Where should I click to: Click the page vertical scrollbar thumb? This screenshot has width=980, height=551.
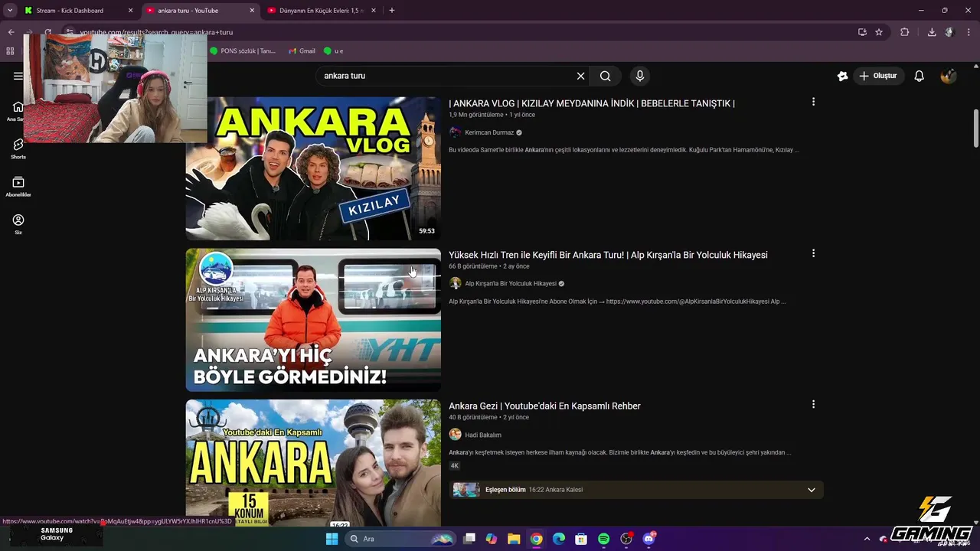tap(976, 129)
